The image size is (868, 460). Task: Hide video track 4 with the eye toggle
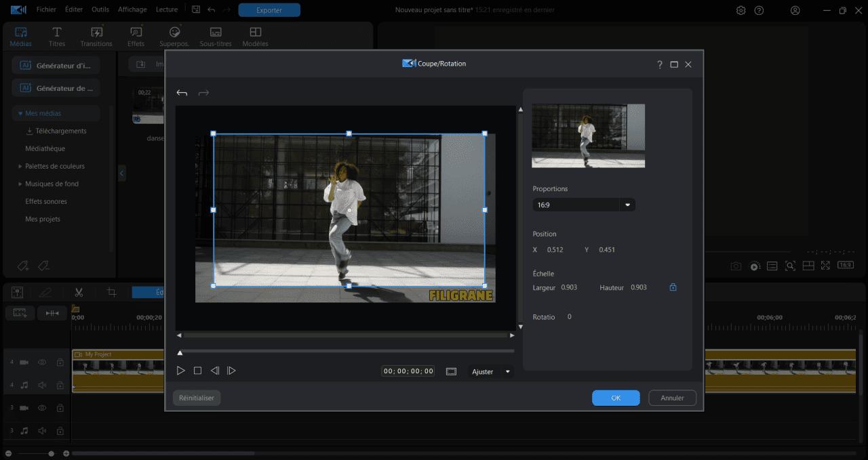tap(41, 362)
